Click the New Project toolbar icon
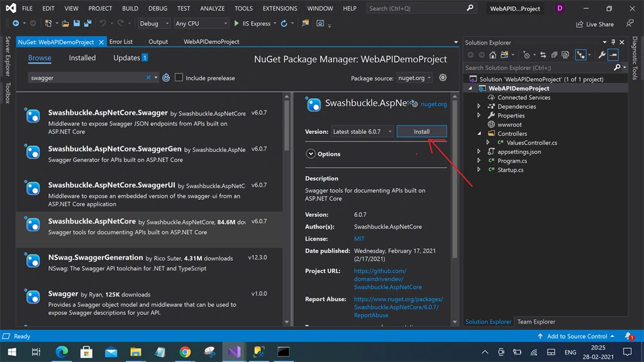The width and height of the screenshot is (644, 362). click(48, 23)
